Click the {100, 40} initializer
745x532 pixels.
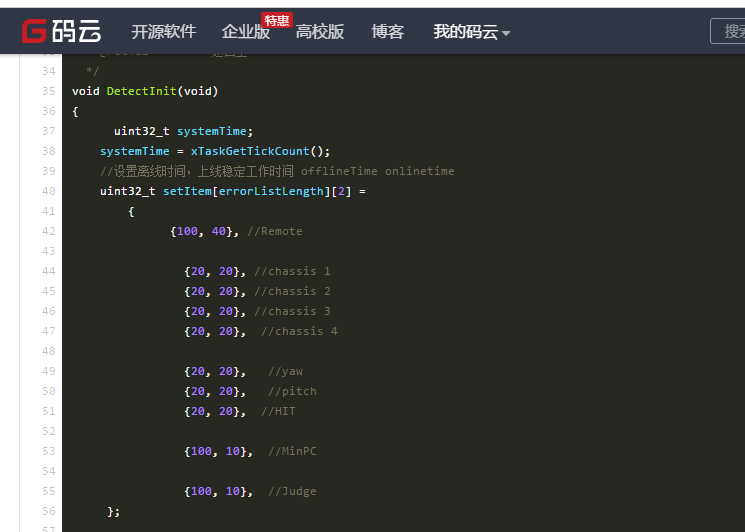click(x=201, y=231)
